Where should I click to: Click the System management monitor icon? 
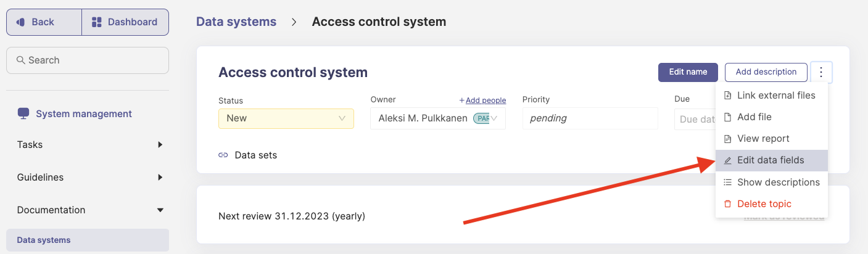[x=23, y=113]
